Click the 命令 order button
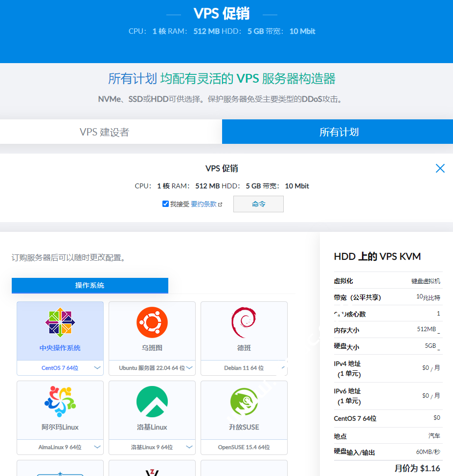The height and width of the screenshot is (476, 453). 258,204
